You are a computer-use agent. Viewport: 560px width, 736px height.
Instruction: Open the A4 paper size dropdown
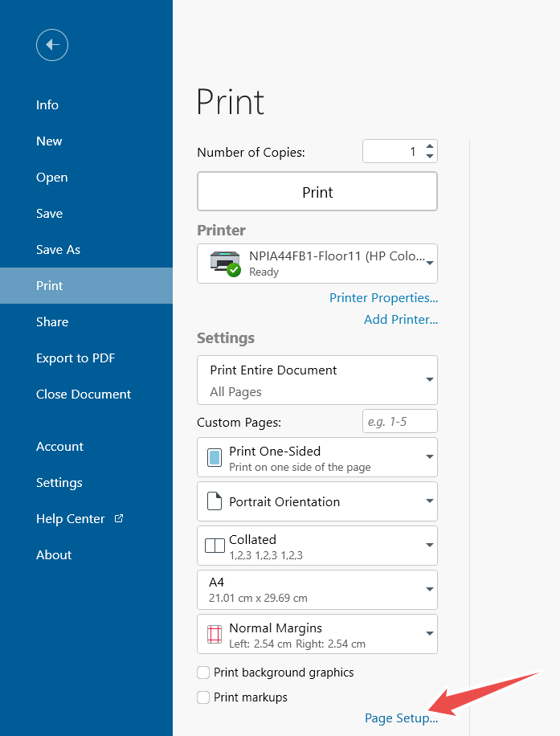[430, 591]
